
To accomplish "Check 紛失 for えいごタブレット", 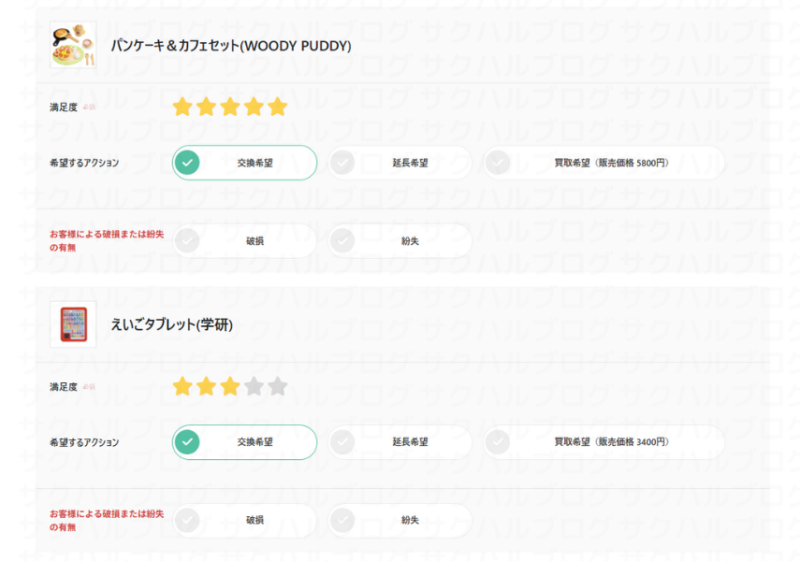I will (x=399, y=520).
